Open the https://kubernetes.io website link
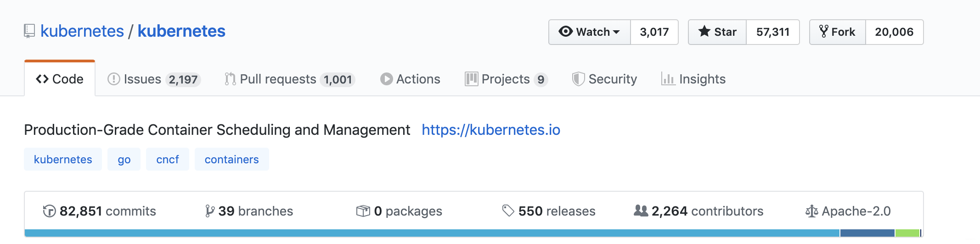Viewport: 980px width, 244px height. click(x=491, y=130)
